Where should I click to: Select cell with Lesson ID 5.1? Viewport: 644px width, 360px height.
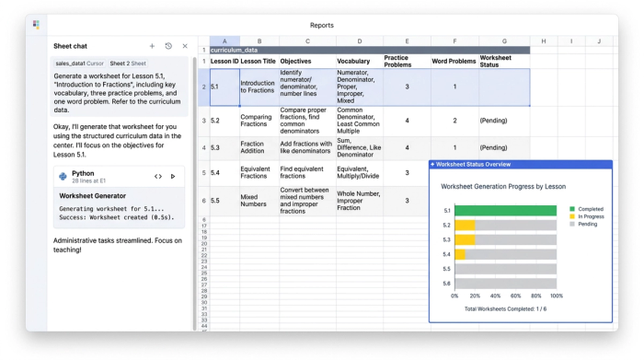point(224,87)
